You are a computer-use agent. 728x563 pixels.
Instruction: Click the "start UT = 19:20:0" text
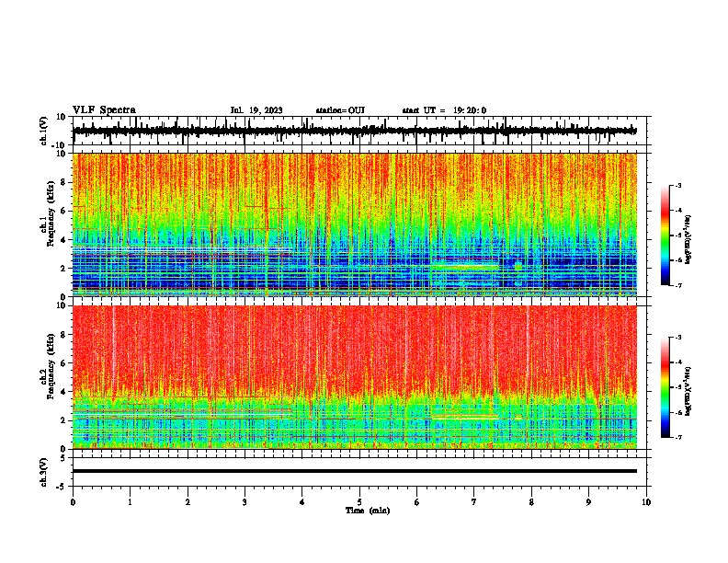click(x=444, y=110)
